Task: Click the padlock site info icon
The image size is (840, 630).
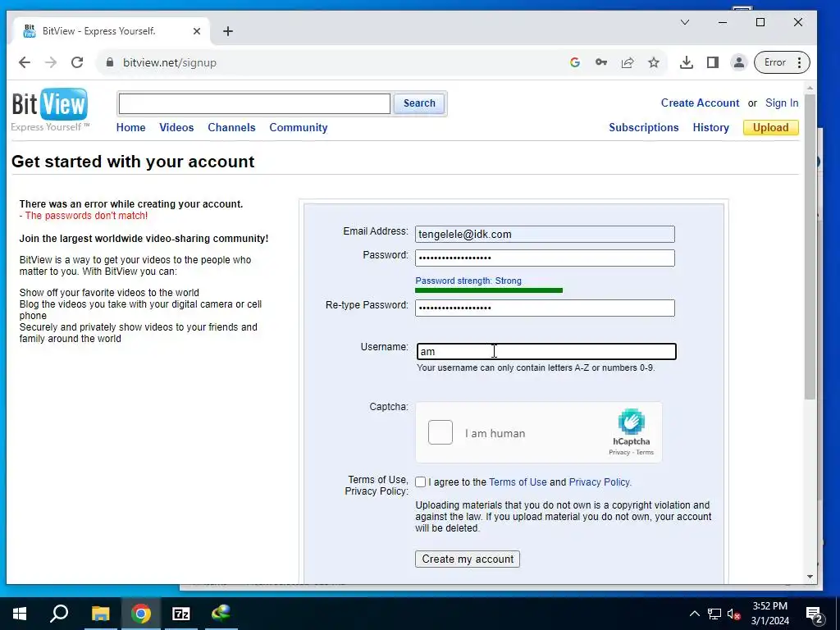Action: click(110, 62)
